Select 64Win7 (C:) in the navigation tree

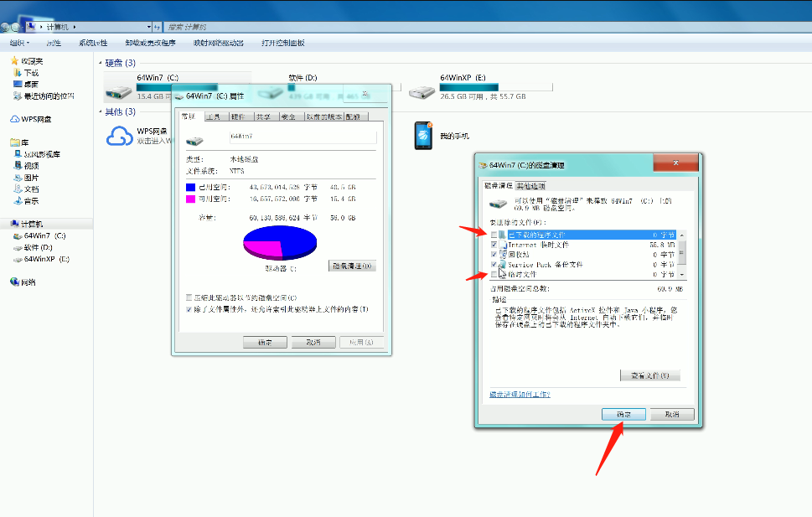[40, 235]
